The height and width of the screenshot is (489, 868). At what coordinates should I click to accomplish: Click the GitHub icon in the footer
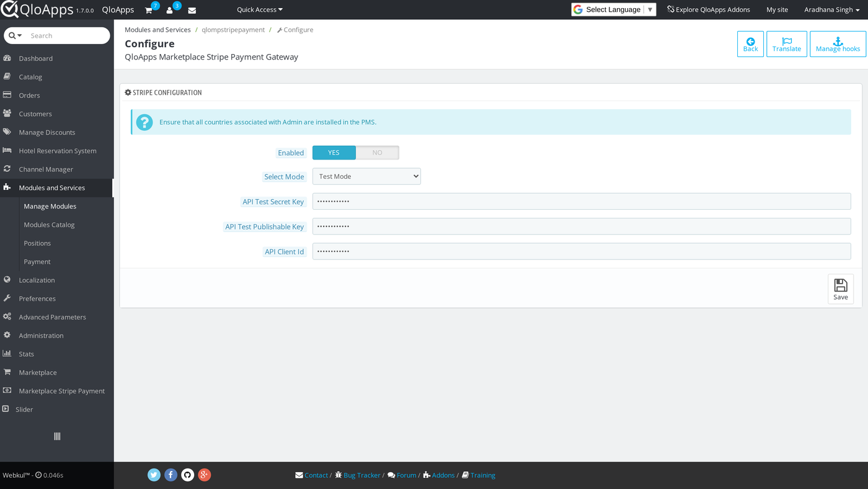point(188,475)
